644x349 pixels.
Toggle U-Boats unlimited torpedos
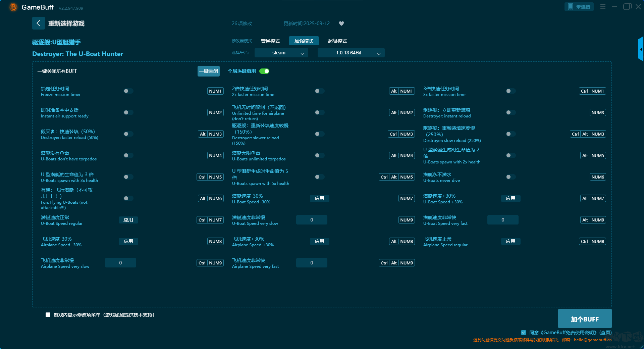click(320, 155)
